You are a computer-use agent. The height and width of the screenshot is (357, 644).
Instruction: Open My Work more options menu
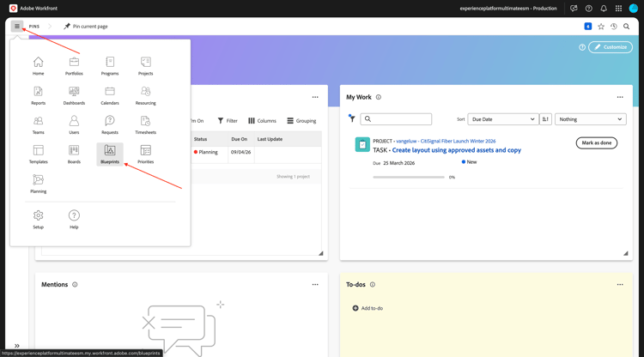(620, 97)
